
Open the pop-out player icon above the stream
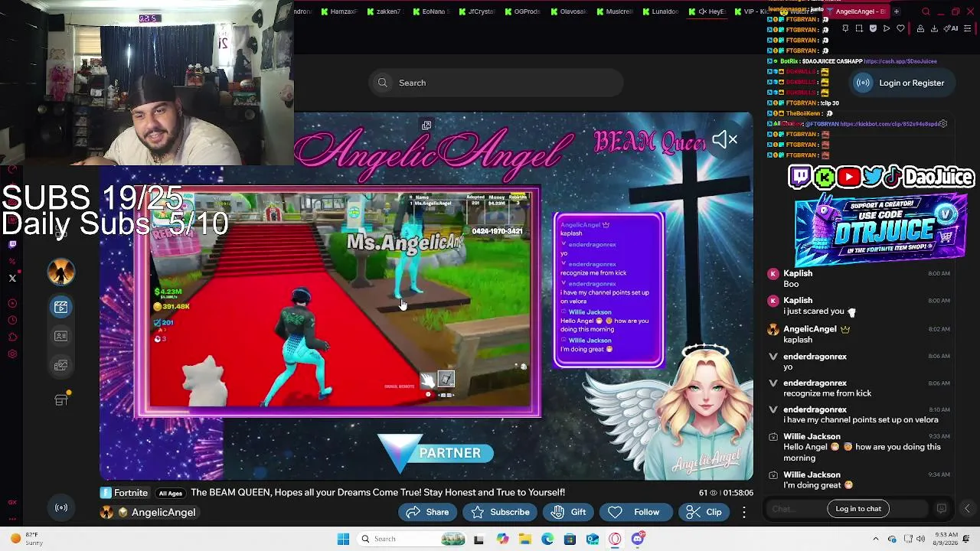click(x=426, y=126)
